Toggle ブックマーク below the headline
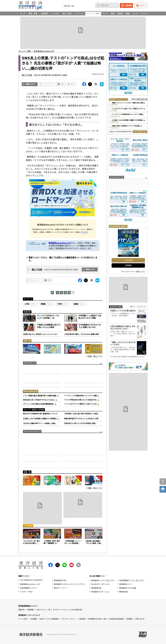 point(47,84)
